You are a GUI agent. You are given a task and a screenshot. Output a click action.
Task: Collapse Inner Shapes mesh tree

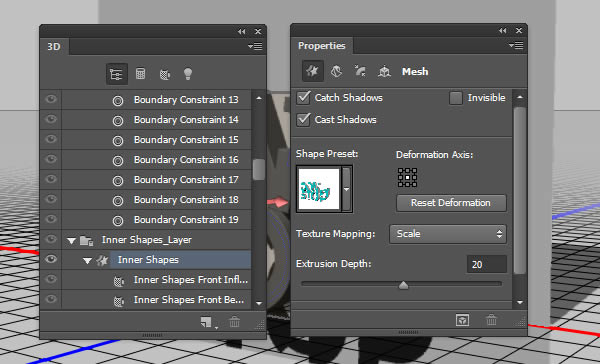click(x=87, y=261)
